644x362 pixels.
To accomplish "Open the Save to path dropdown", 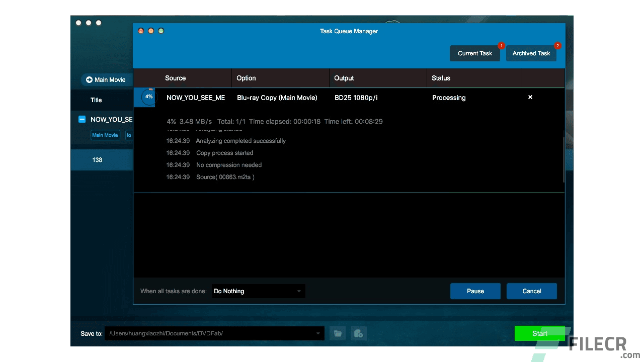I will click(x=318, y=333).
